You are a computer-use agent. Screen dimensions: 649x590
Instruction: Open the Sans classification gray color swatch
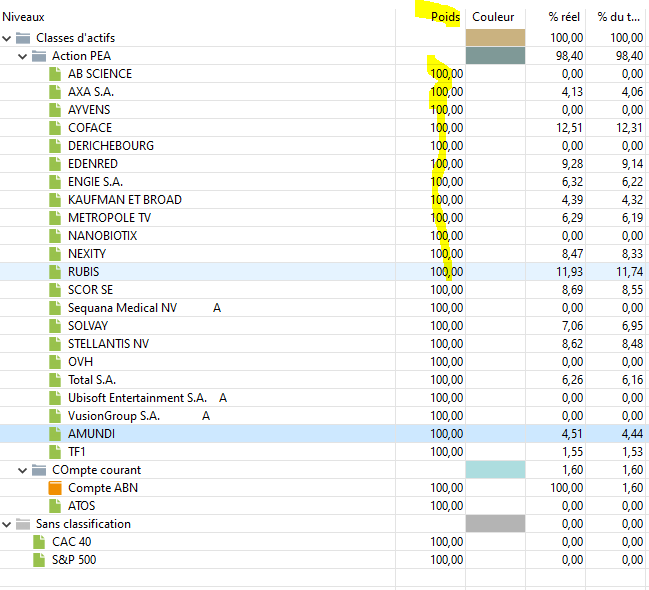click(495, 524)
